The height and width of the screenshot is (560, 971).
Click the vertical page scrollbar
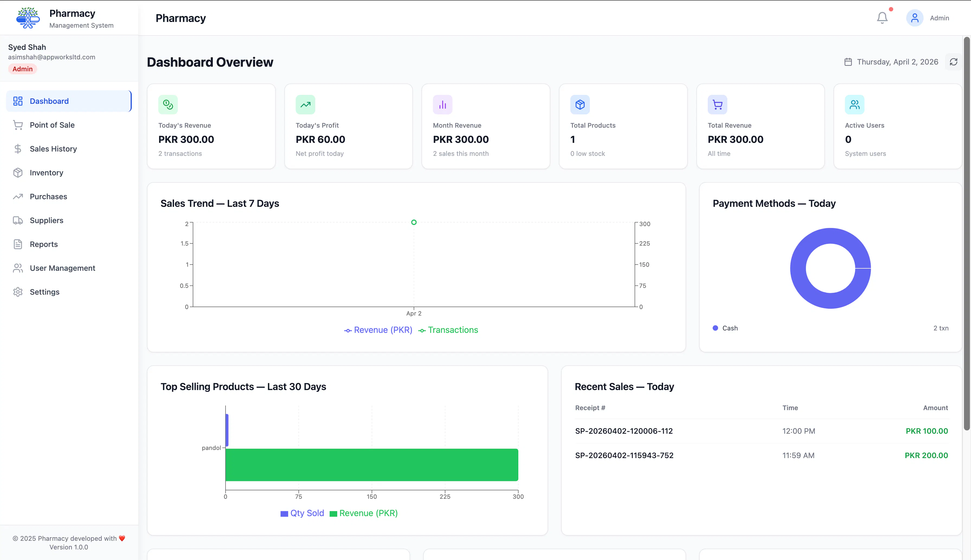tap(967, 233)
